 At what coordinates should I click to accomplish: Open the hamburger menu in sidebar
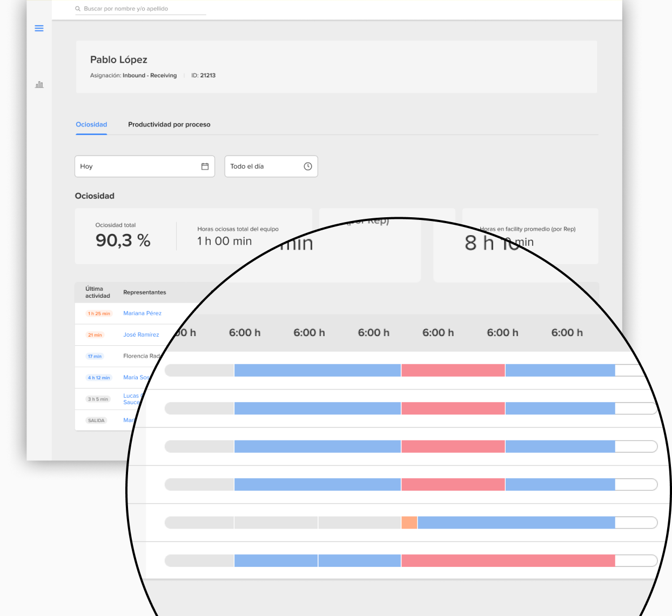[39, 28]
